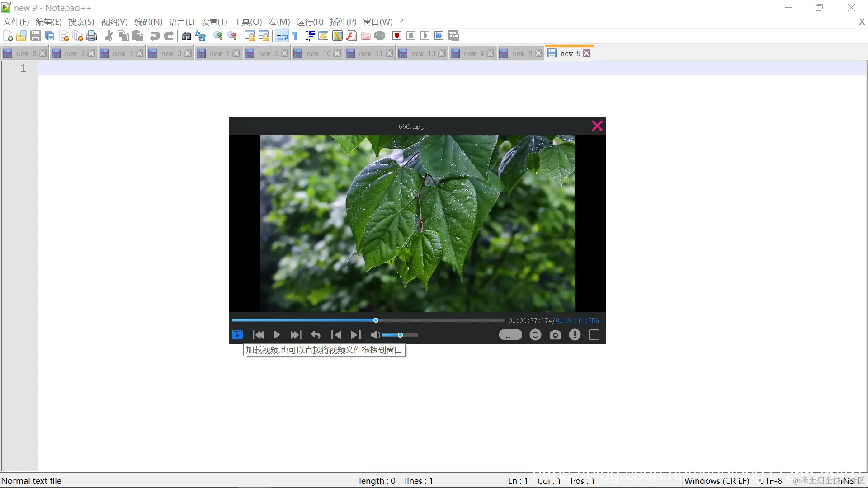Click the UTF-8 encoding status field
The width and height of the screenshot is (868, 488).
770,481
